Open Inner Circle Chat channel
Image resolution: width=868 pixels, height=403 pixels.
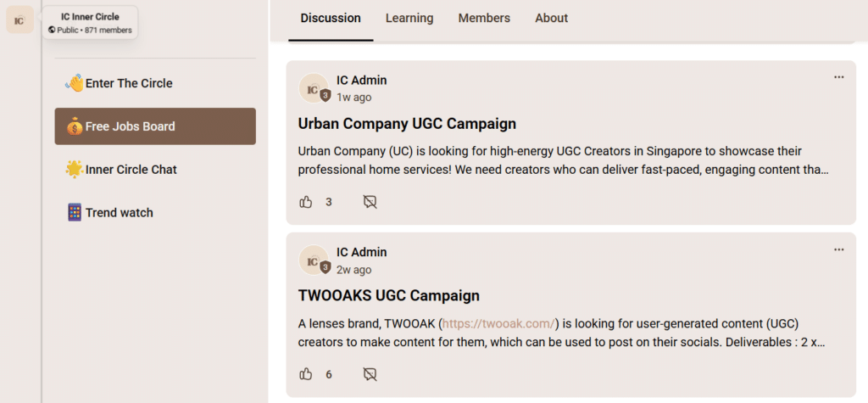click(x=131, y=170)
